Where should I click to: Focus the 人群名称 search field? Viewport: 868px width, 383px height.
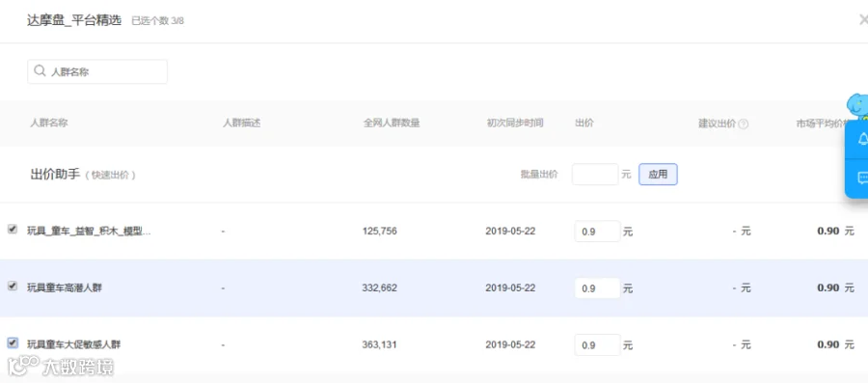click(x=97, y=72)
